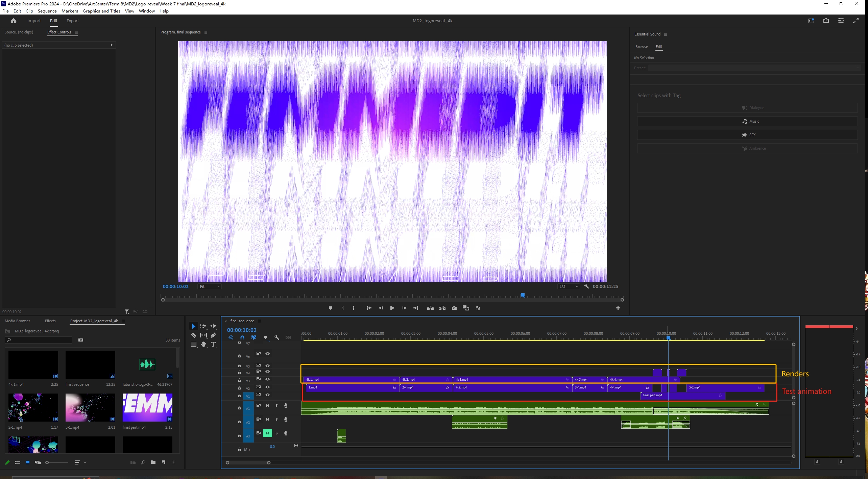Solo audio track A1
The height and width of the screenshot is (479, 868).
pos(276,405)
